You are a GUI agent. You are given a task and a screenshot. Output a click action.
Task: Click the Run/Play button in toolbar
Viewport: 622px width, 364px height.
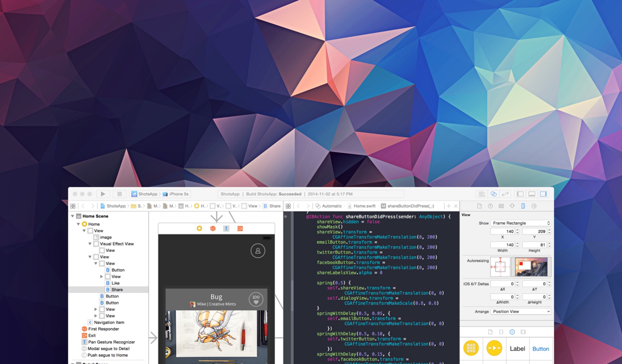pos(103,194)
